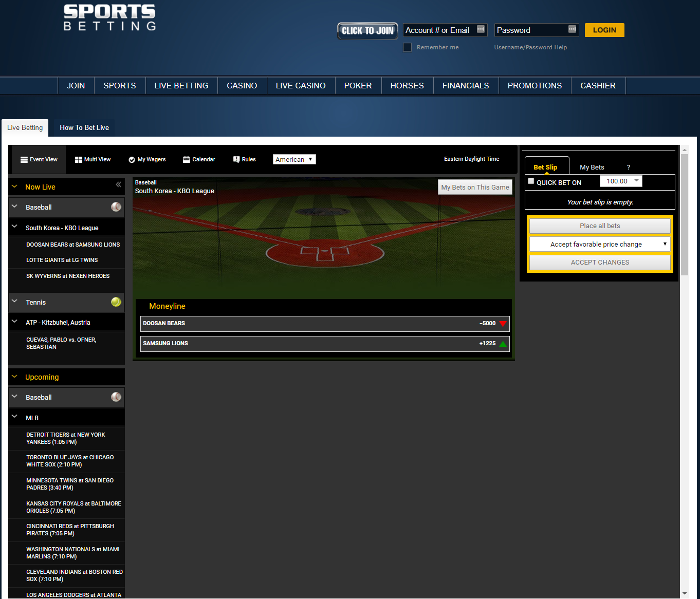Collapse the Upcoming section
Viewport: 700px width, 599px height.
coord(14,377)
